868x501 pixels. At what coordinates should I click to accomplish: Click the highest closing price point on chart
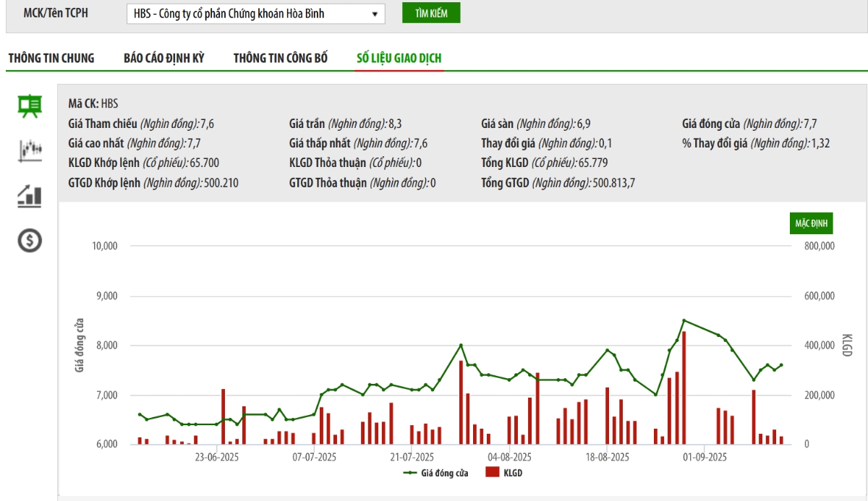click(x=684, y=320)
